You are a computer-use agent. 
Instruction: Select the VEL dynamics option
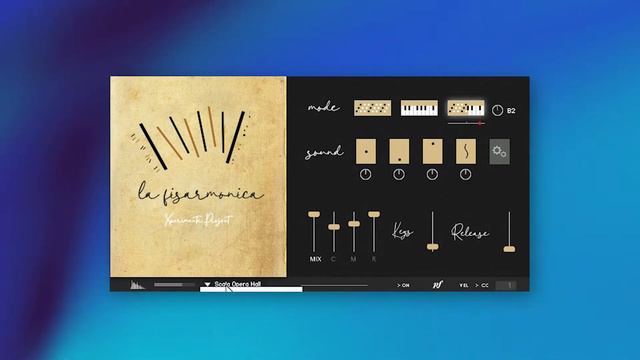[x=464, y=285]
